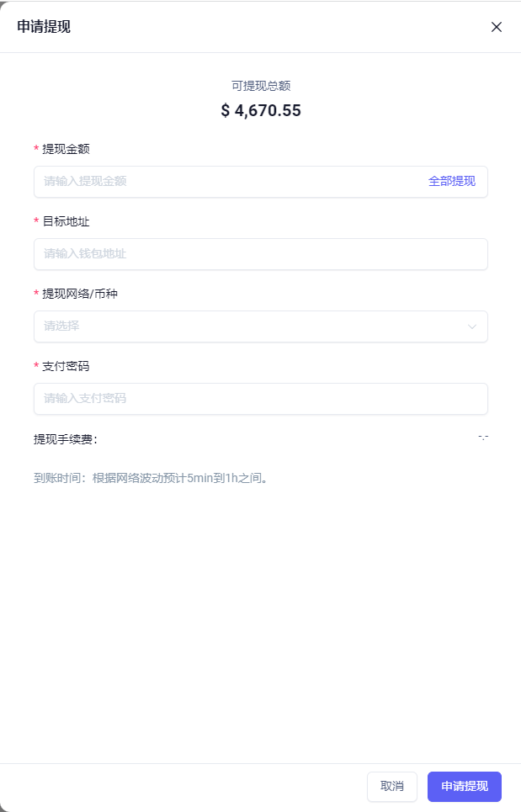Submit with the blue 申请提现 button
The width and height of the screenshot is (521, 812).
464,786
